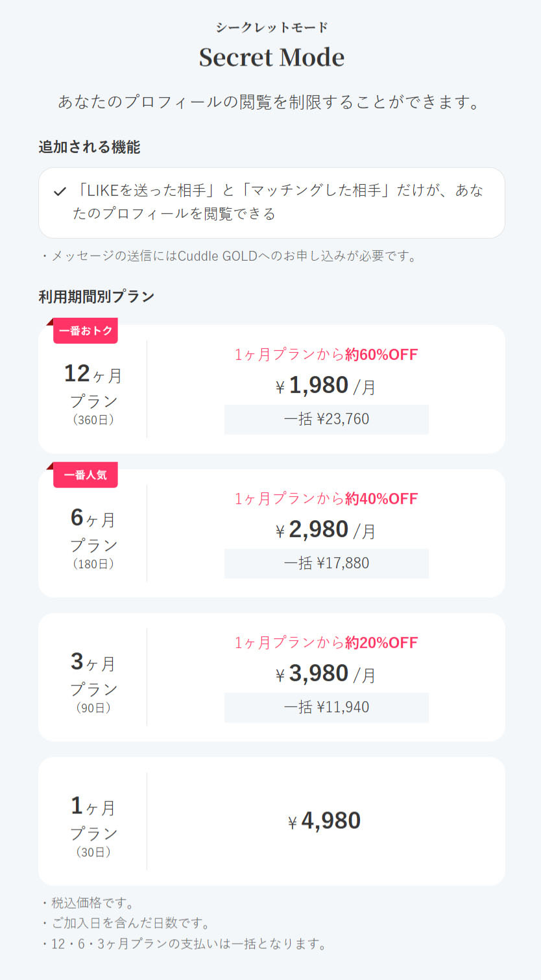Select the 12ヶ月 plan card
The width and height of the screenshot is (541, 980).
point(271,389)
